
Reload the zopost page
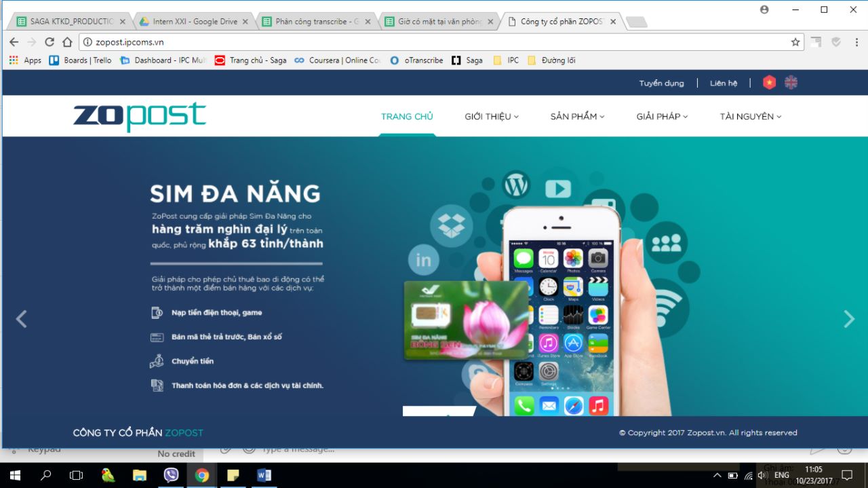point(50,42)
